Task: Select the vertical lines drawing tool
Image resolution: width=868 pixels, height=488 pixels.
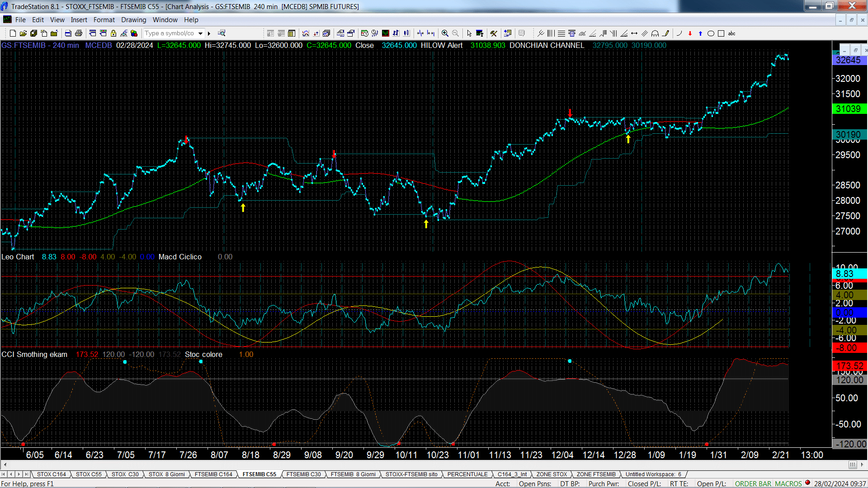Action: pyautogui.click(x=551, y=33)
